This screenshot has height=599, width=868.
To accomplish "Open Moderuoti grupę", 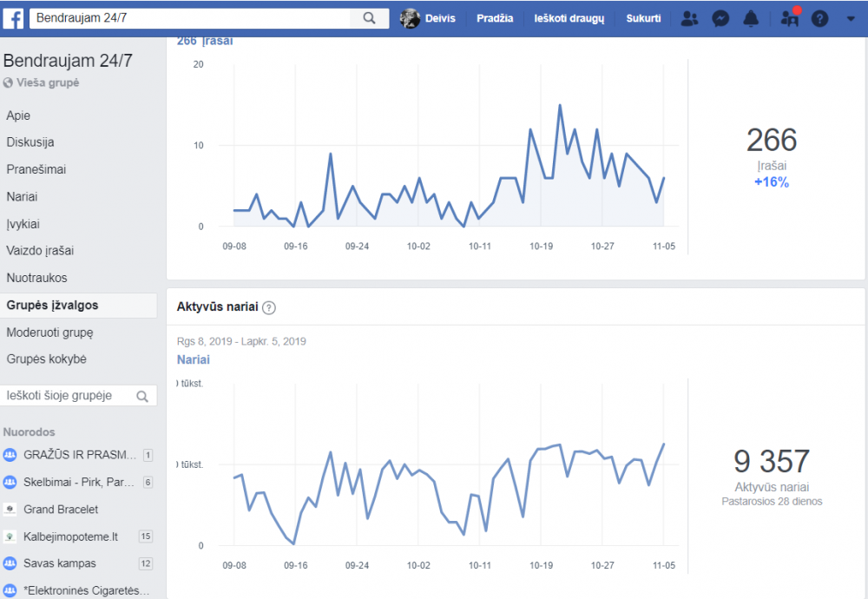I will [x=49, y=332].
